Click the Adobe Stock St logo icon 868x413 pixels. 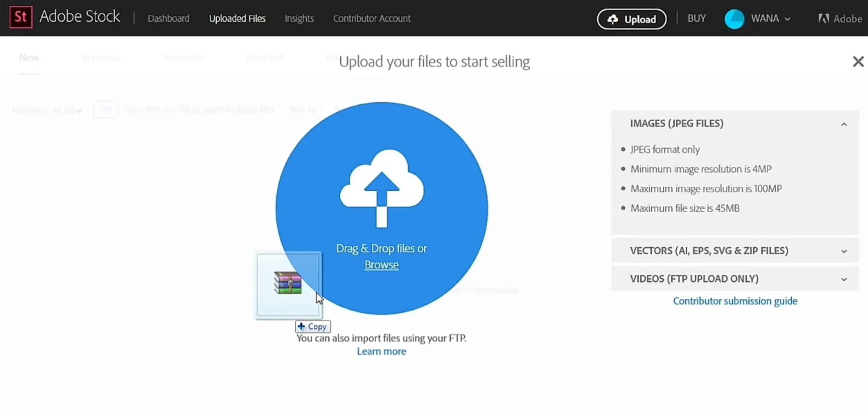click(21, 17)
